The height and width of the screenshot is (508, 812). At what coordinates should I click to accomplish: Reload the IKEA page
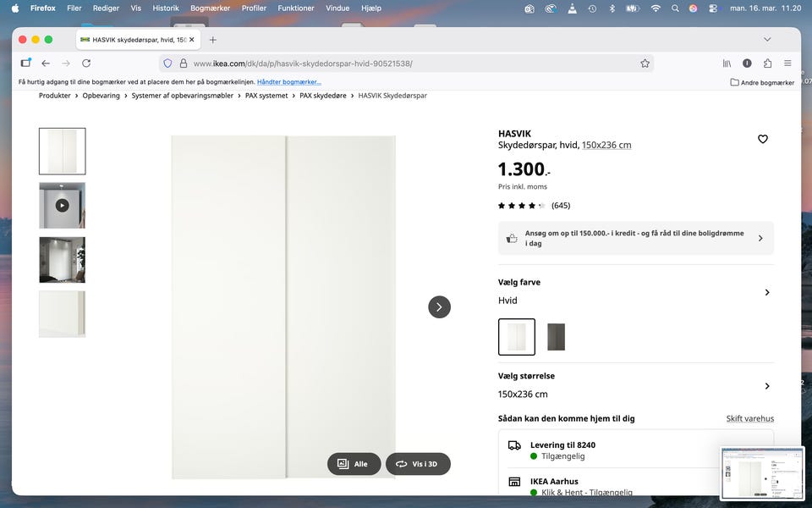point(86,63)
